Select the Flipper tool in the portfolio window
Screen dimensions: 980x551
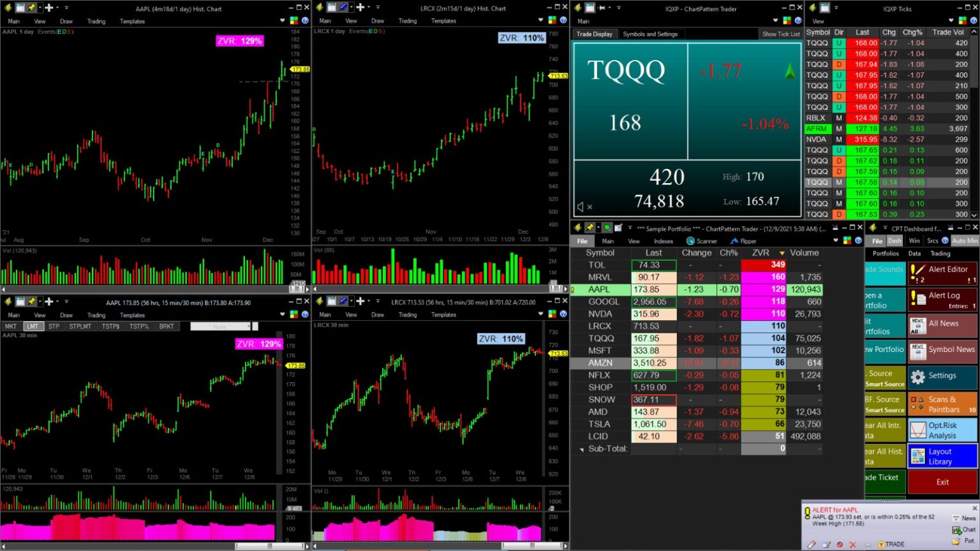coord(744,241)
